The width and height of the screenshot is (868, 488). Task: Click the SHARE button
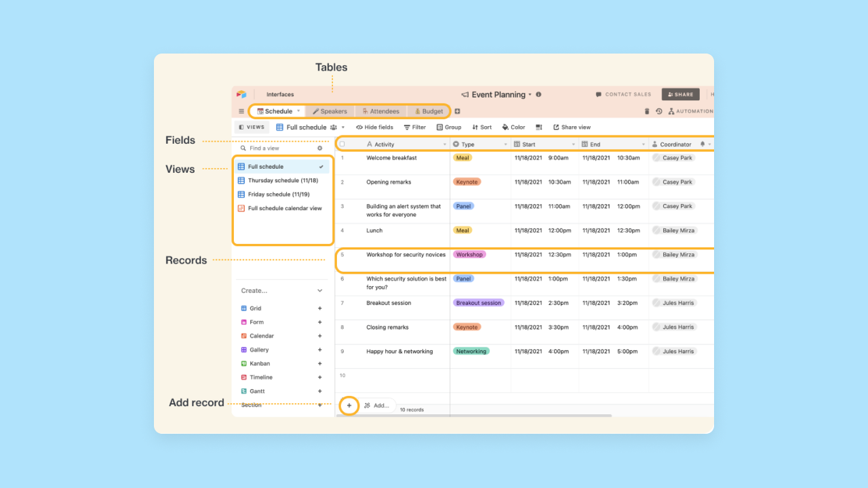[680, 94]
